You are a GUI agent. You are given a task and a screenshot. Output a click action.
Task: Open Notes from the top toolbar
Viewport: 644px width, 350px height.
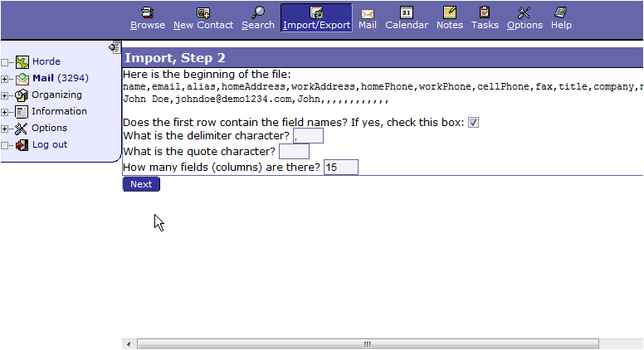(450, 12)
